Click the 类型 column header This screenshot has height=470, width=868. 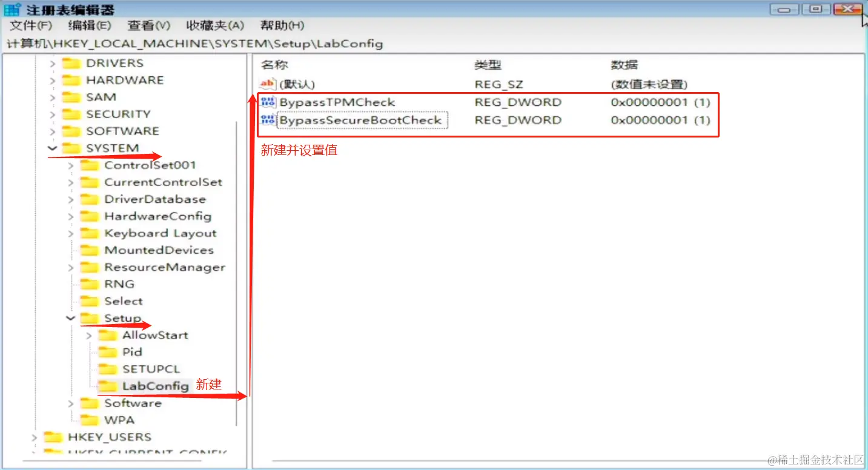tap(488, 65)
